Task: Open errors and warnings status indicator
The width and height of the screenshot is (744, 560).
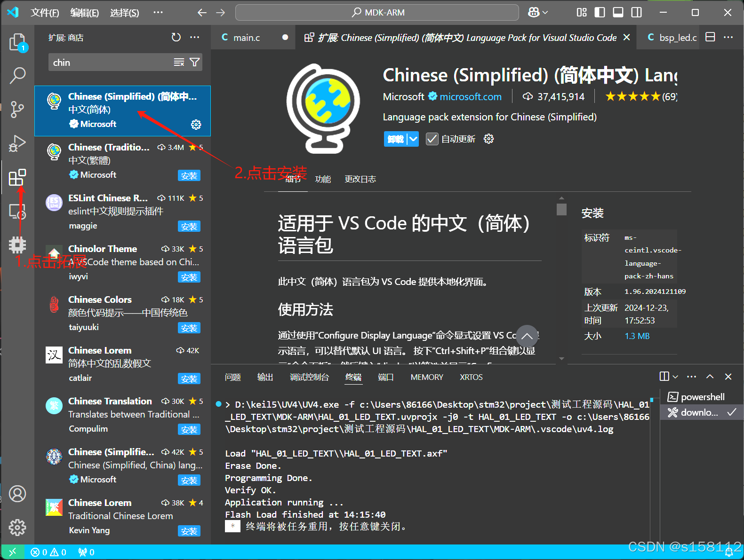Action: [x=48, y=552]
